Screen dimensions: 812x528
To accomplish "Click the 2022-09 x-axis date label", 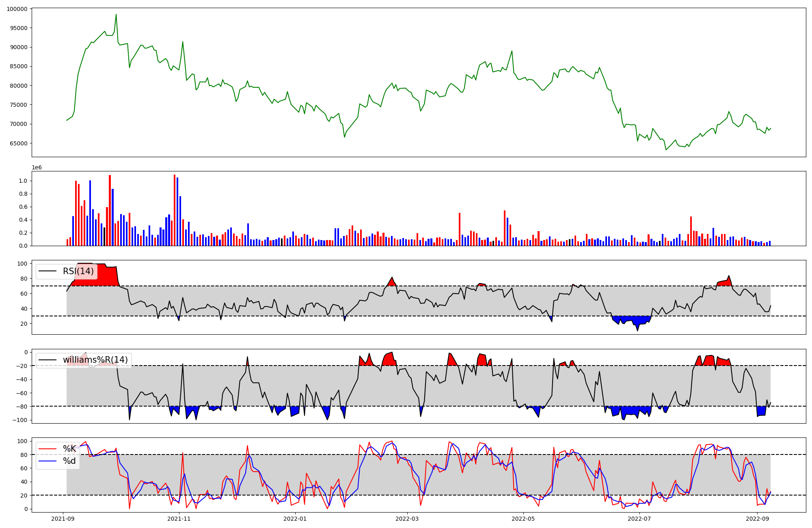I will click(757, 519).
